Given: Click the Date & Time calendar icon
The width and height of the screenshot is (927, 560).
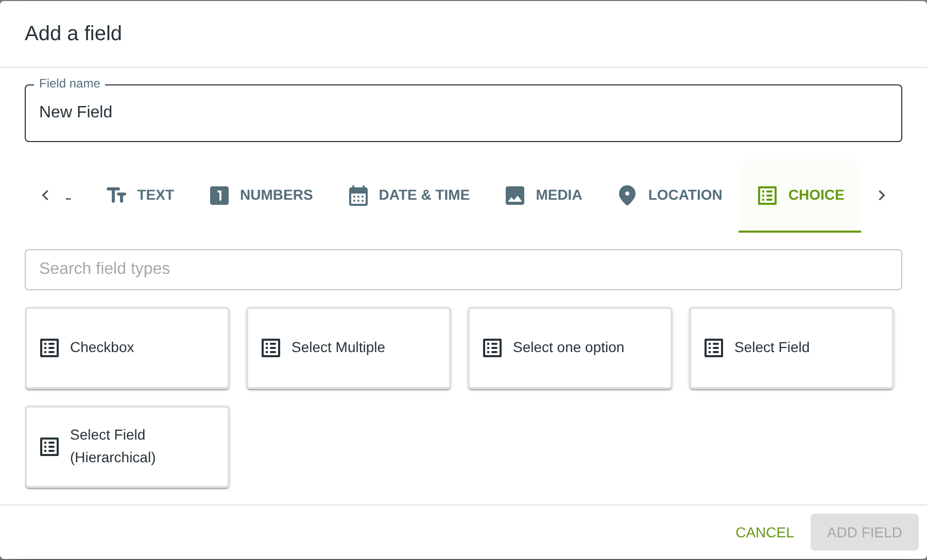Looking at the screenshot, I should coord(358,196).
